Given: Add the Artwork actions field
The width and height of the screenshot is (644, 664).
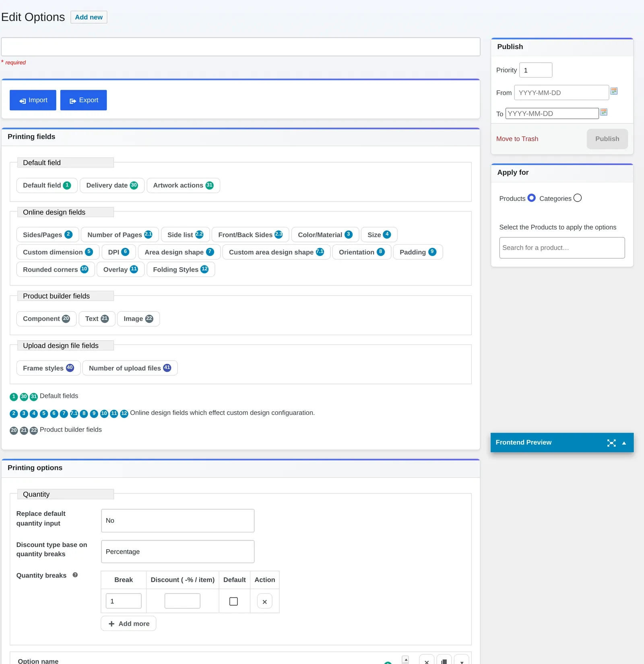Looking at the screenshot, I should tap(183, 186).
